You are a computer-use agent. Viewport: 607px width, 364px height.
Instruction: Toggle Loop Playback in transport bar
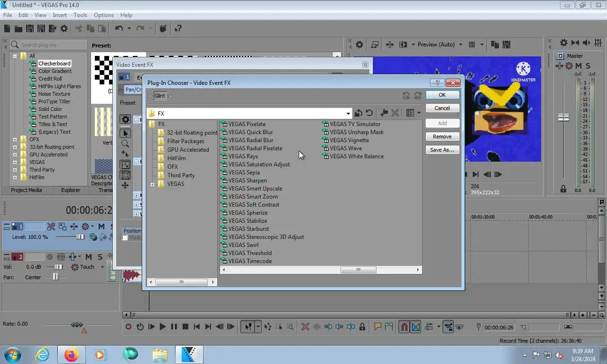tap(140, 327)
